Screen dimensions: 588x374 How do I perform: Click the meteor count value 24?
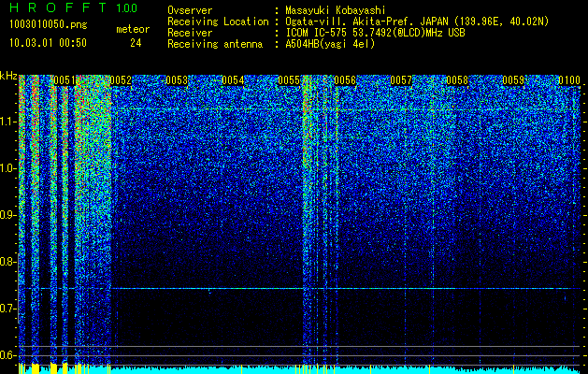click(x=136, y=43)
